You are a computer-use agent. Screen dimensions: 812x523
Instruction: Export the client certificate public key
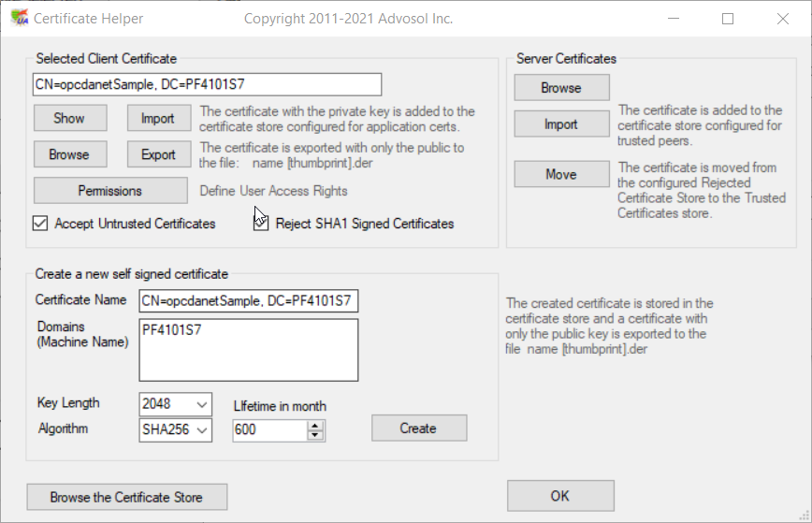click(159, 154)
